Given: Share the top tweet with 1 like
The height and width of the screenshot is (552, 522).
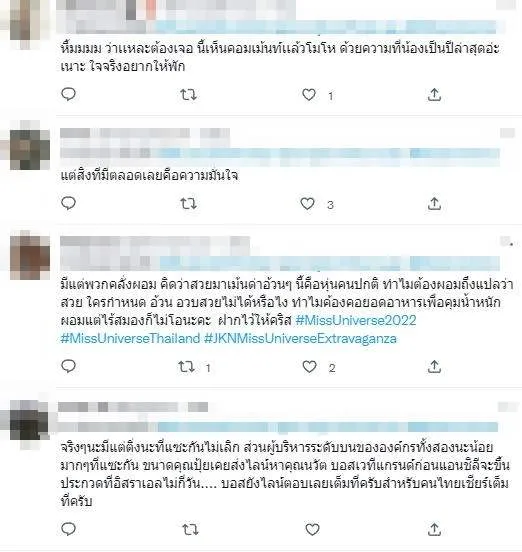Looking at the screenshot, I should (434, 95).
